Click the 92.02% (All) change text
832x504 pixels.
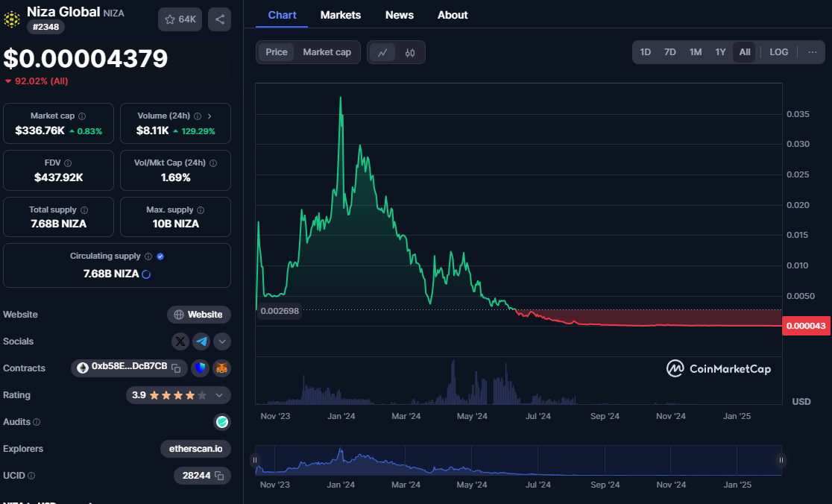[x=42, y=81]
